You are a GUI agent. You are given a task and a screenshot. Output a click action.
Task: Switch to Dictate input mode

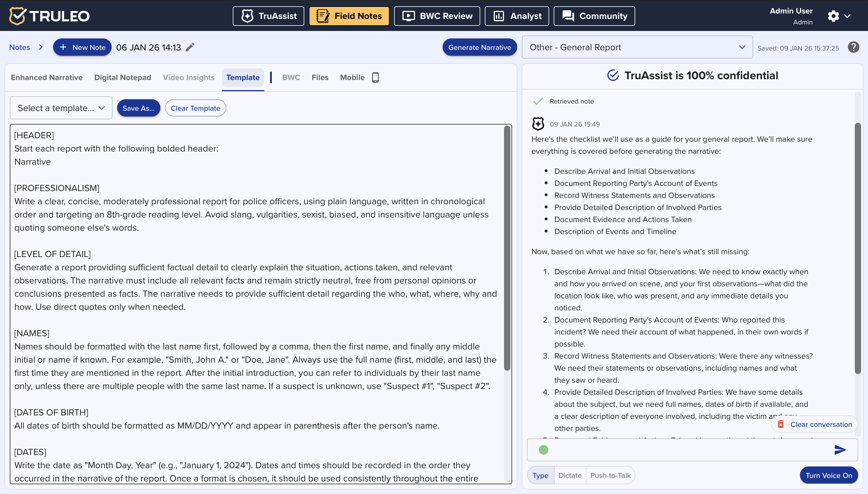click(x=569, y=475)
